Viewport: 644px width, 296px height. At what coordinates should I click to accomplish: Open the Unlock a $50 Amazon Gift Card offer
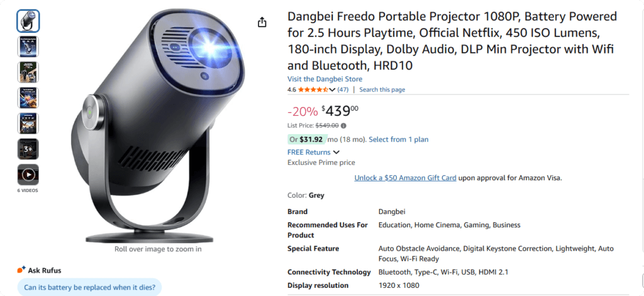pyautogui.click(x=405, y=178)
